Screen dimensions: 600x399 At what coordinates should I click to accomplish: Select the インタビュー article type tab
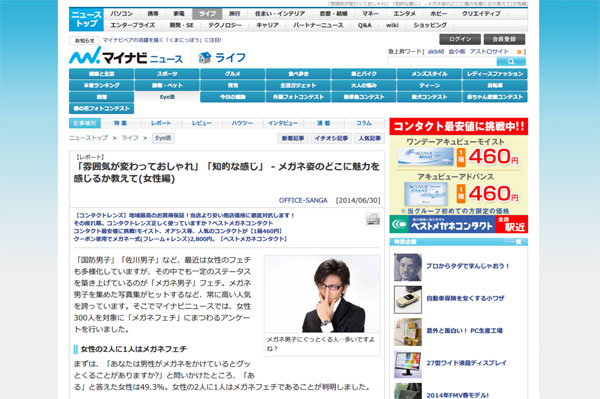pyautogui.click(x=283, y=123)
